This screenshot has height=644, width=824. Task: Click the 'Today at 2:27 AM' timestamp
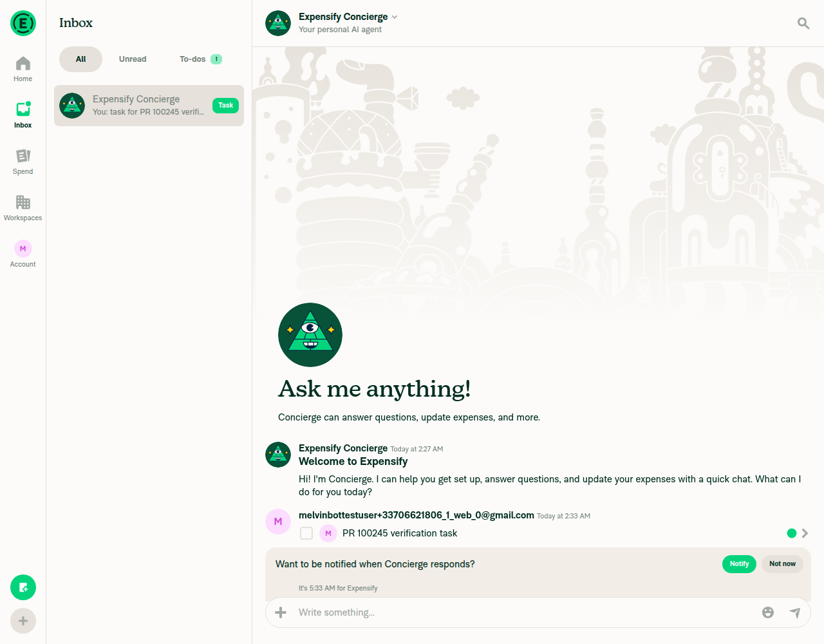[x=417, y=449]
